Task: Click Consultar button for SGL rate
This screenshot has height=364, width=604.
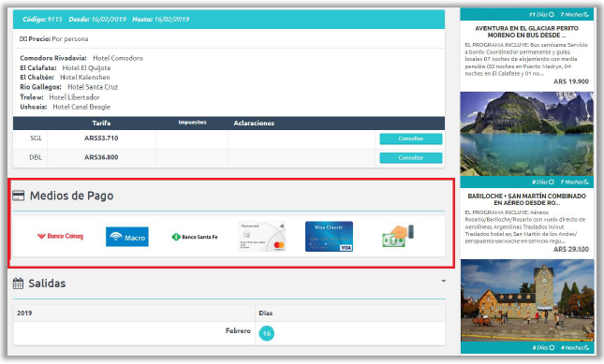Action: tap(411, 138)
